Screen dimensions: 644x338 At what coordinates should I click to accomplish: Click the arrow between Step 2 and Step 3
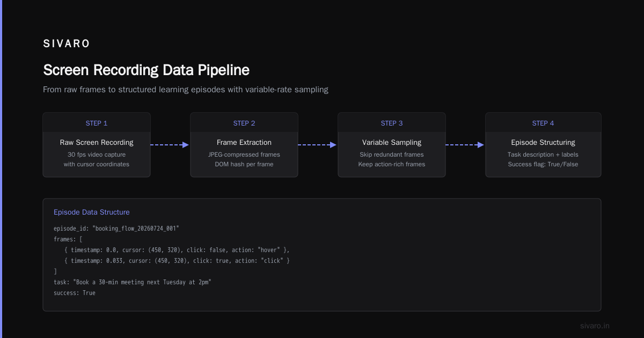coord(318,145)
